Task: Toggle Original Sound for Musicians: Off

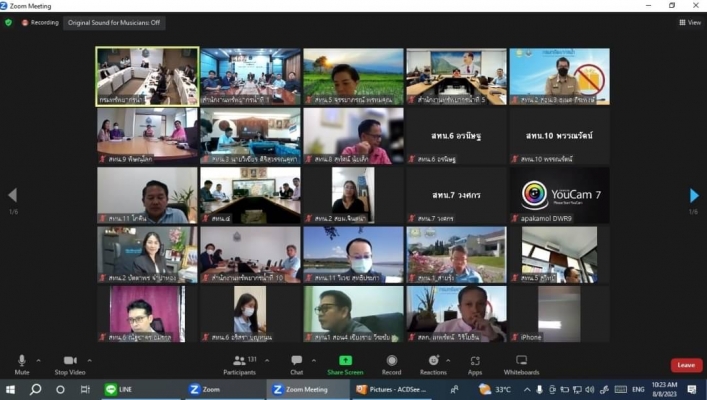Action: (x=114, y=23)
